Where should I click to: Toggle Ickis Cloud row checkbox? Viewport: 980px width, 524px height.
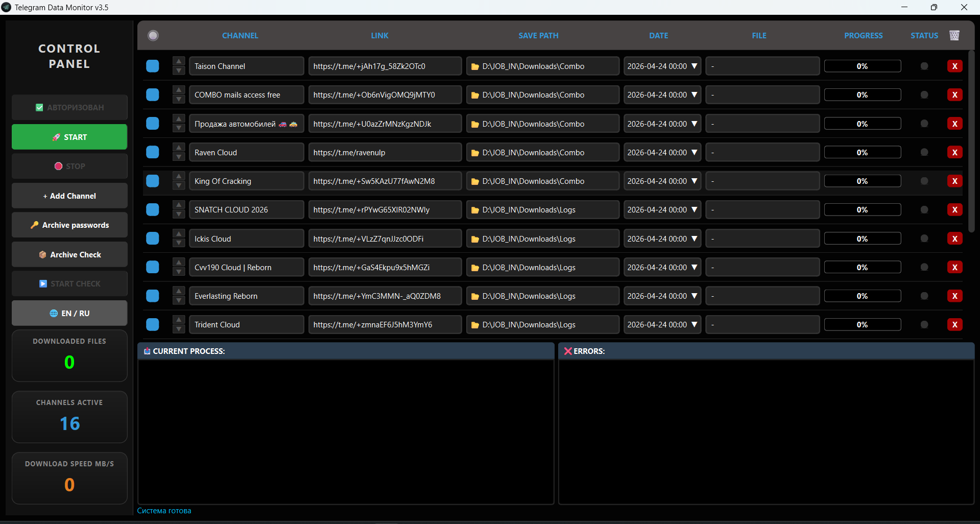152,239
